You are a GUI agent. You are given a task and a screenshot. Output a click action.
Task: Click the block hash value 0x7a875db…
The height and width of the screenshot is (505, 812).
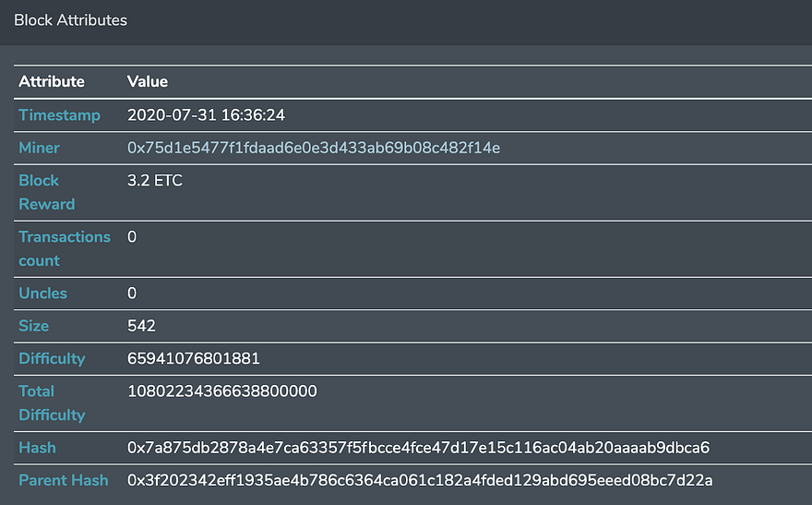click(x=418, y=448)
